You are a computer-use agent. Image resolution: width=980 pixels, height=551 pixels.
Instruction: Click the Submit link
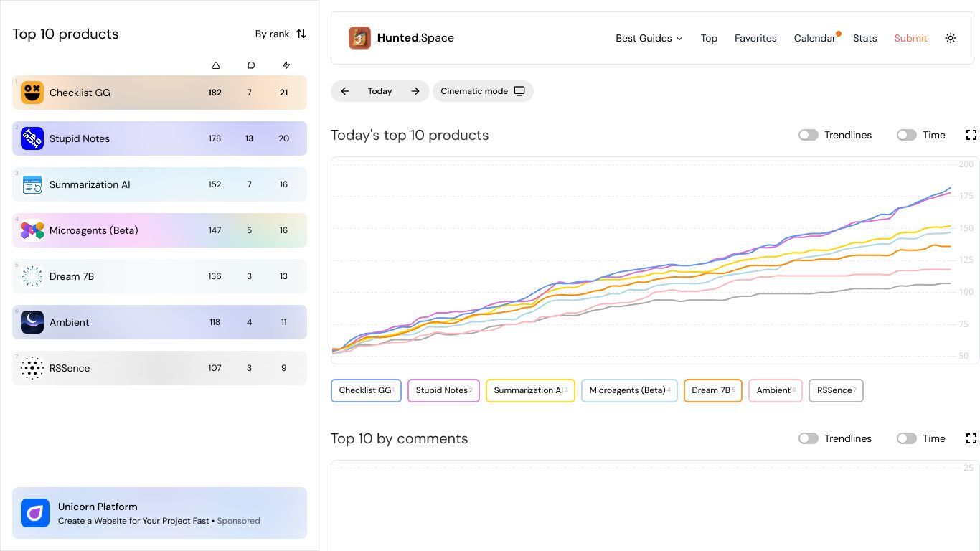click(x=910, y=38)
